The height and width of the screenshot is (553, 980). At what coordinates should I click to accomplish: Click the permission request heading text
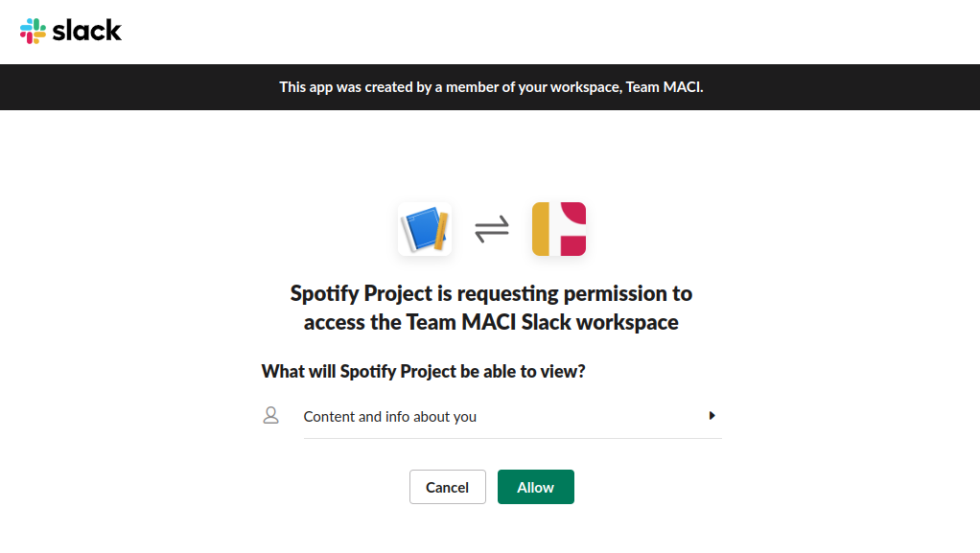pyautogui.click(x=490, y=307)
